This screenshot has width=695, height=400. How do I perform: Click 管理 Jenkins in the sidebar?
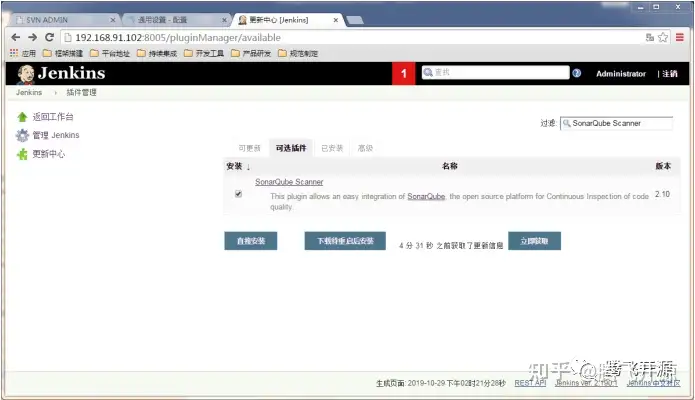coord(56,135)
